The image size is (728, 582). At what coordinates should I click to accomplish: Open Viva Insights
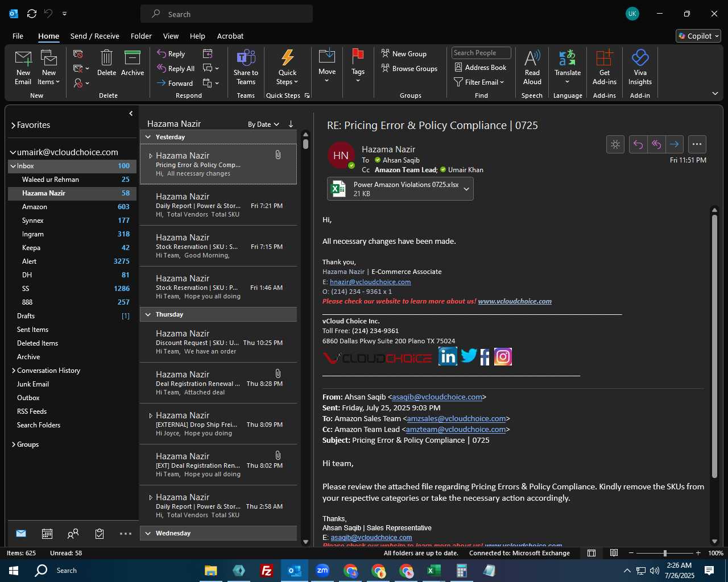click(x=640, y=68)
